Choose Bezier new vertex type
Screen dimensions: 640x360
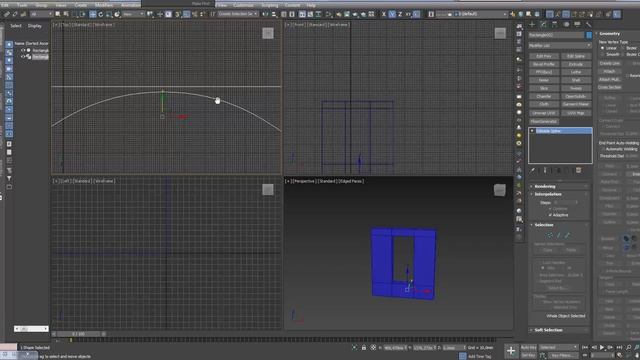pyautogui.click(x=623, y=48)
